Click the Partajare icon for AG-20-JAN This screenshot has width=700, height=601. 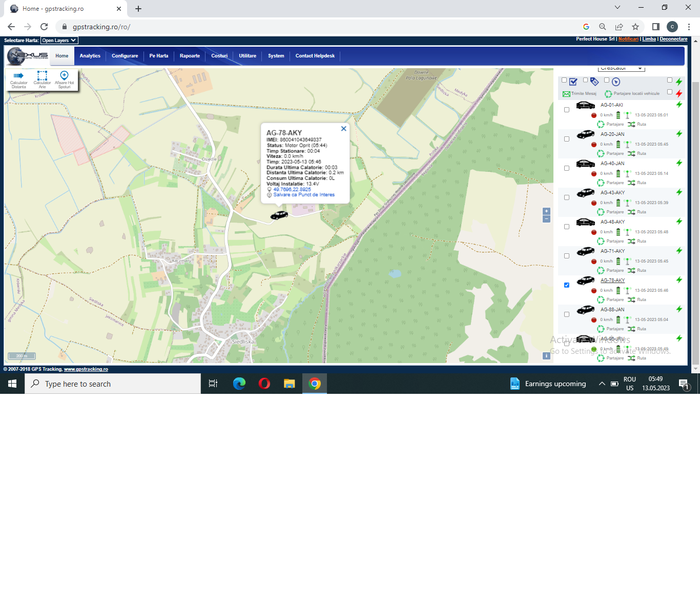pyautogui.click(x=601, y=153)
